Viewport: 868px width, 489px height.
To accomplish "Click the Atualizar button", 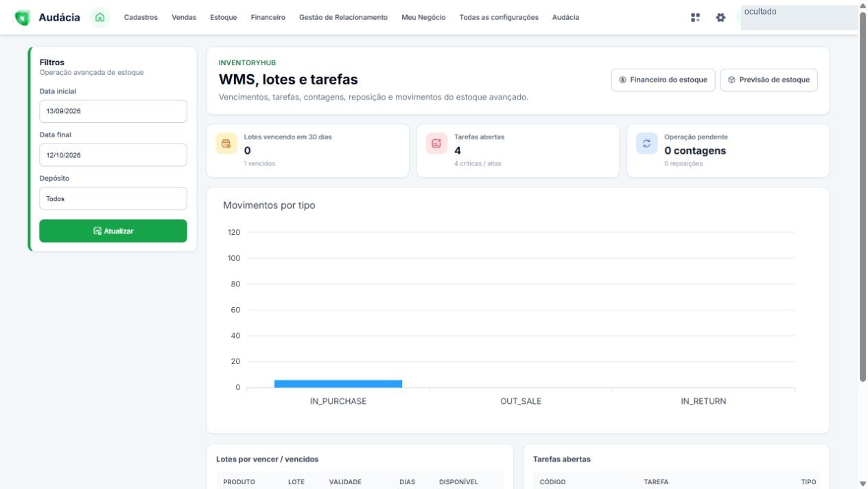I will tap(113, 231).
